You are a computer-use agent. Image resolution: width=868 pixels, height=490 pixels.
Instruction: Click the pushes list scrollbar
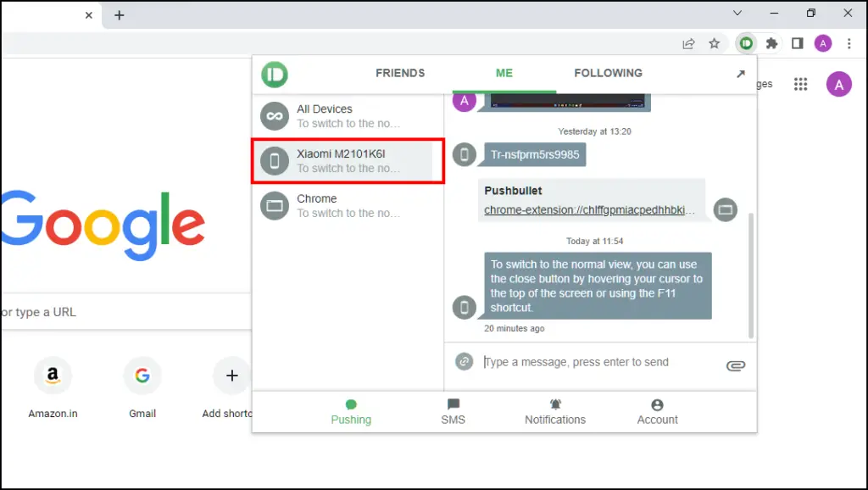(x=751, y=276)
